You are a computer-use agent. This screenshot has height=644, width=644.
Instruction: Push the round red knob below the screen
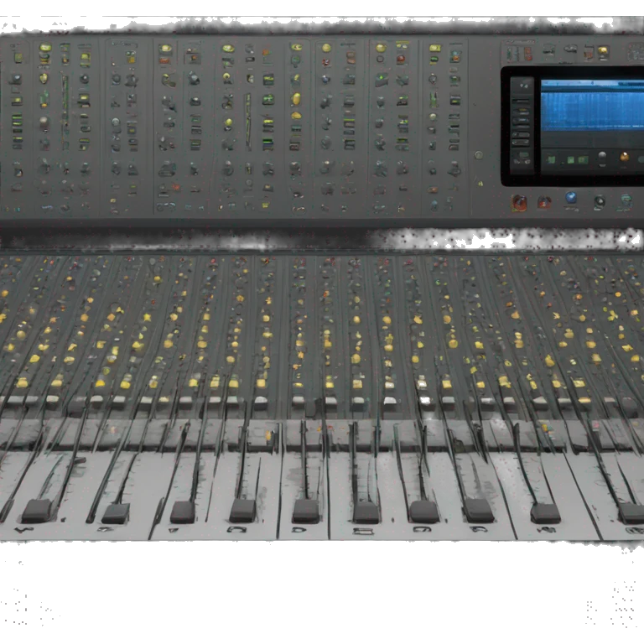pos(519,203)
